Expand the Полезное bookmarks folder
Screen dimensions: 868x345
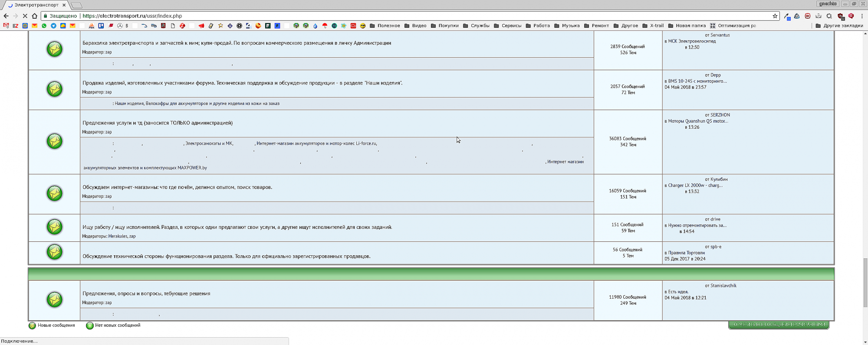coord(385,26)
